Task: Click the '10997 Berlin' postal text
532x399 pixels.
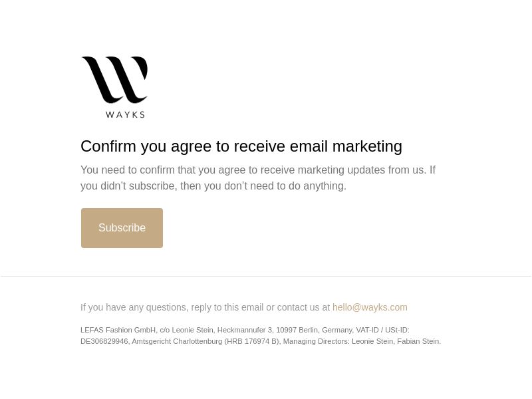Action: tap(297, 330)
